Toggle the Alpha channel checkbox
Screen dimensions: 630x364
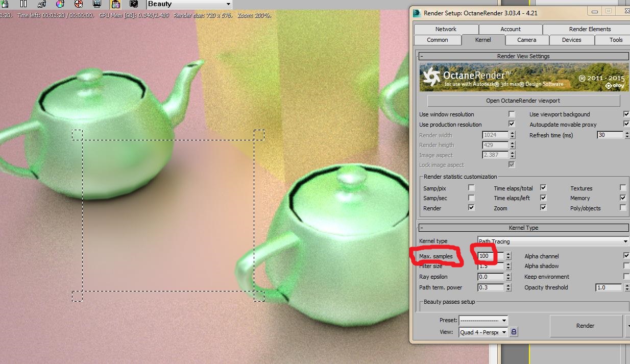click(x=626, y=256)
